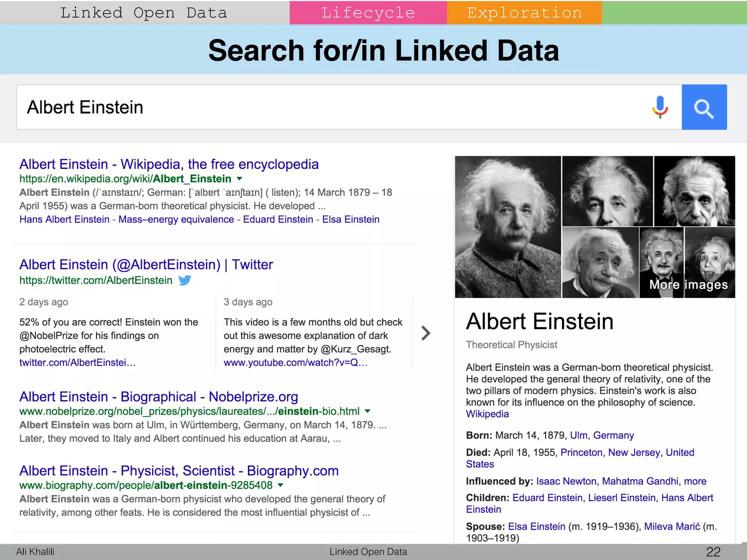This screenshot has width=747, height=560.
Task: Expand the Wikipedia result URL dropdown arrow
Action: click(239, 179)
